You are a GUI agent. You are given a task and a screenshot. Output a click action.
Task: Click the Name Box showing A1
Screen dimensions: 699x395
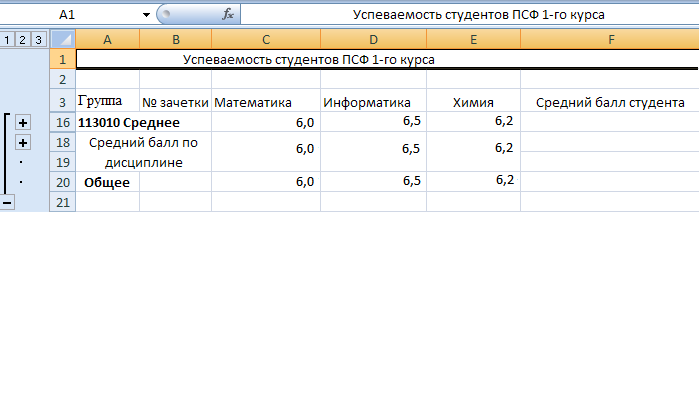coord(67,15)
